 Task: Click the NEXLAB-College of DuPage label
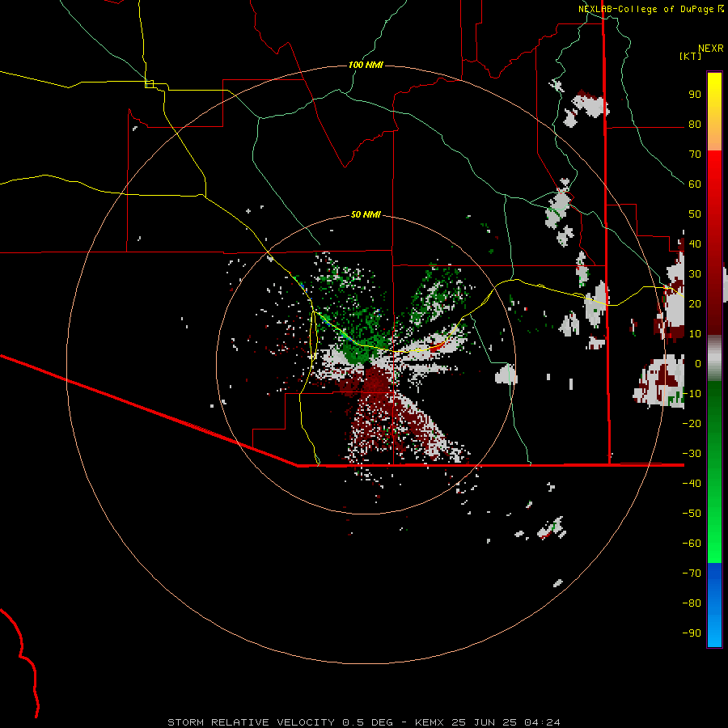click(x=646, y=9)
